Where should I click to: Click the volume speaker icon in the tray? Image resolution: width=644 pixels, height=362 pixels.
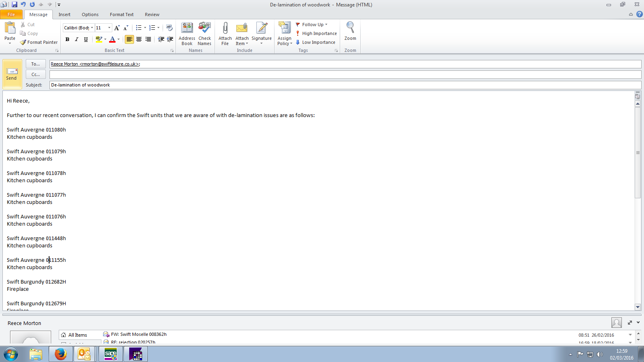click(x=600, y=354)
